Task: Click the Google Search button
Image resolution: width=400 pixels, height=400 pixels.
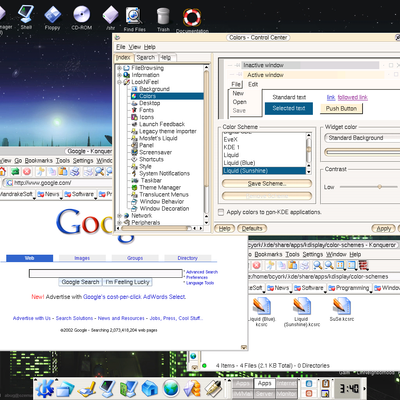Action: tap(80, 282)
